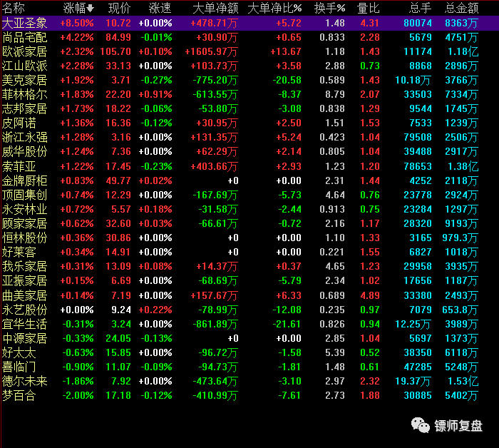
Task: Select the 宜华生活 stock row
Action: pyautogui.click(x=249, y=324)
